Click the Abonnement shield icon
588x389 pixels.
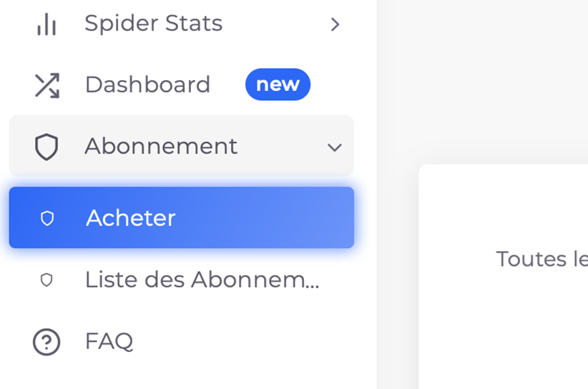pos(46,147)
